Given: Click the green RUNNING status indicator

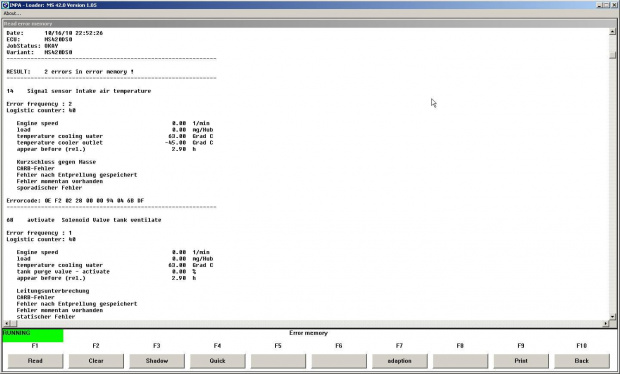Looking at the screenshot, I should (x=33, y=336).
